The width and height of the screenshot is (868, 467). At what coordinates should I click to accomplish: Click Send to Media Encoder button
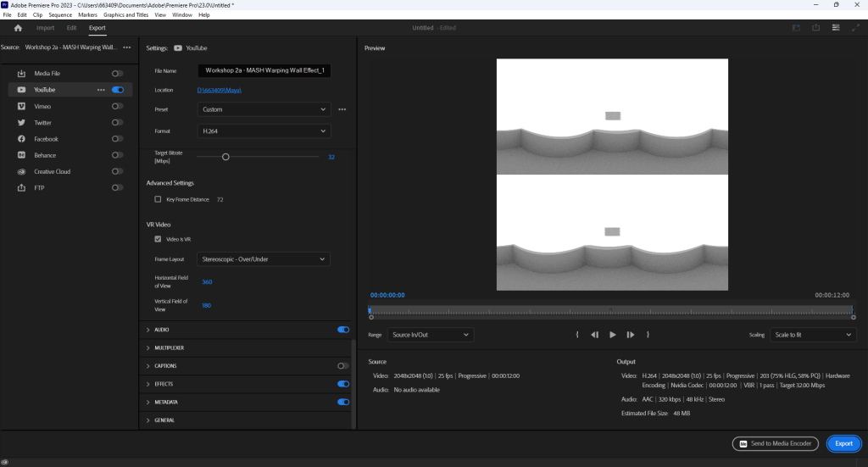tap(776, 443)
